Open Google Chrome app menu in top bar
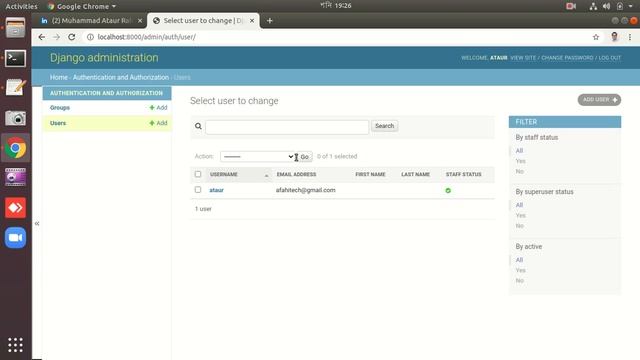The image size is (640, 360). point(82,6)
